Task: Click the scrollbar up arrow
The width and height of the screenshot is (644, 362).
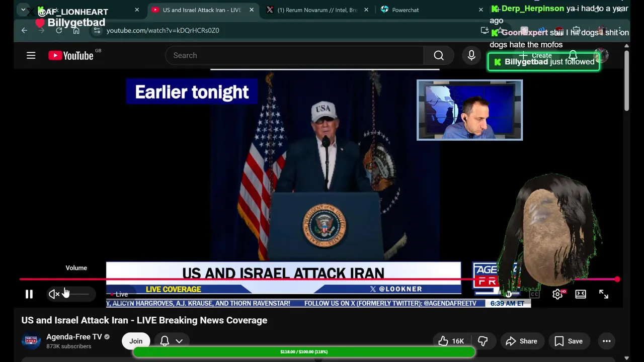Action: click(x=626, y=46)
